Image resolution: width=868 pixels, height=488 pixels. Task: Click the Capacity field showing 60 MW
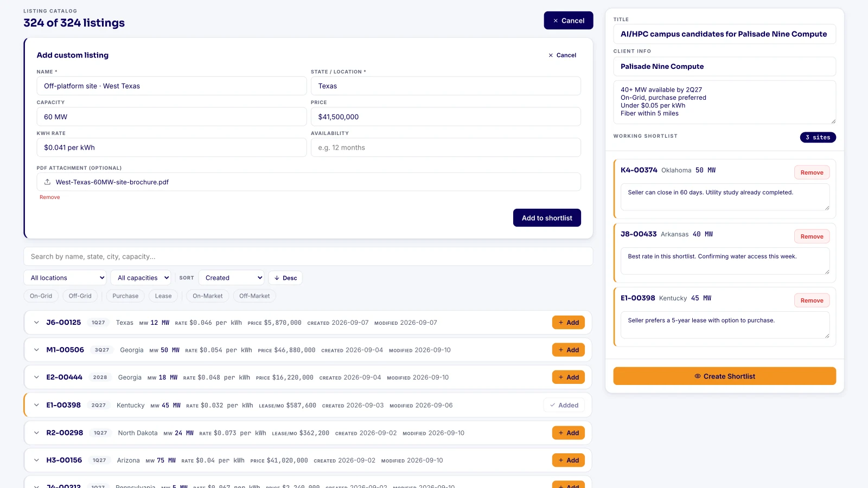pos(171,117)
